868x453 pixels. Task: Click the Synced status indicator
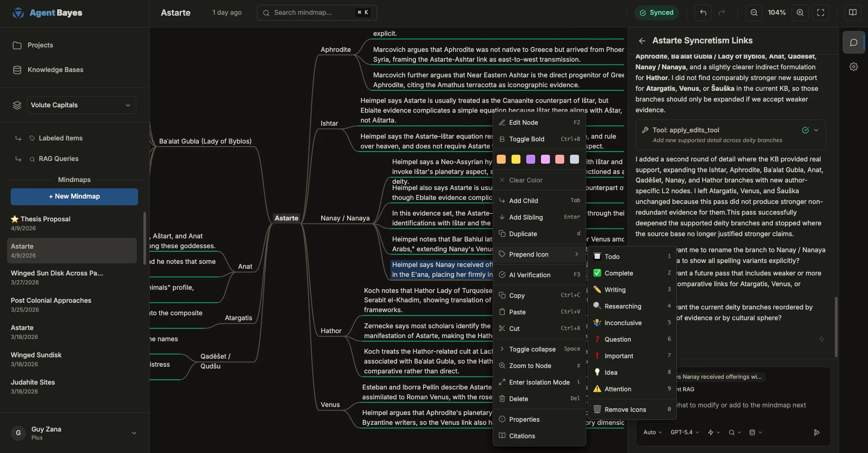[657, 13]
